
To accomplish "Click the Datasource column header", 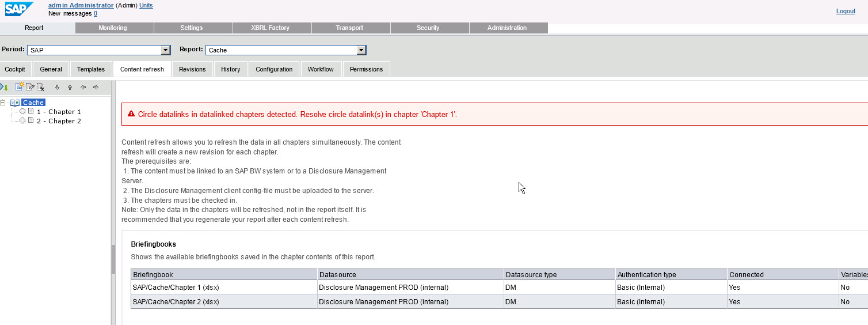I will tap(410, 275).
